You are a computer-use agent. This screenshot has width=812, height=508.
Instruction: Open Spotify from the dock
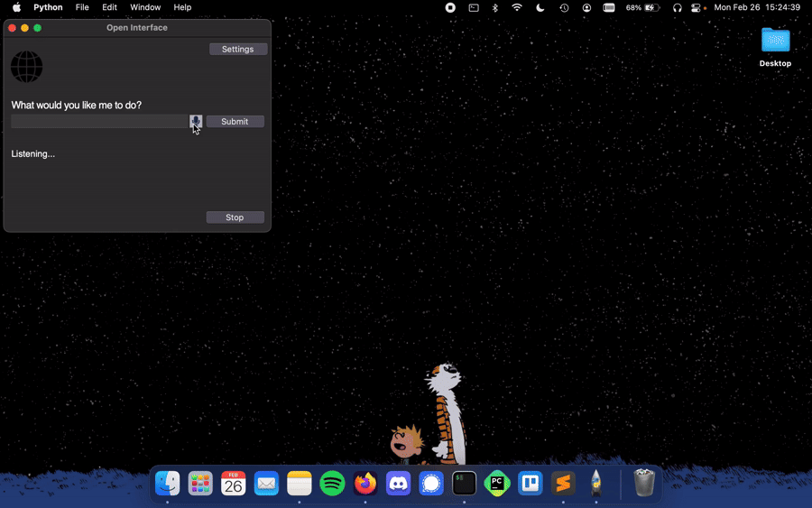332,483
